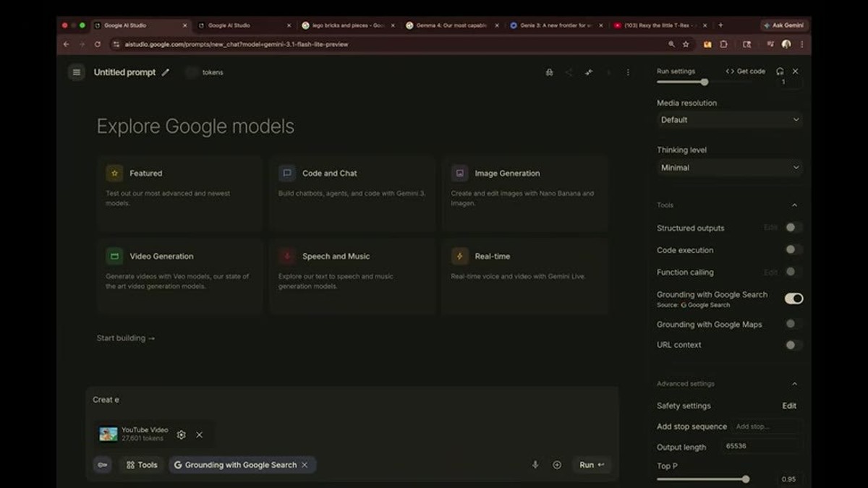Open the Tools menu in prompt bar

pos(141,465)
